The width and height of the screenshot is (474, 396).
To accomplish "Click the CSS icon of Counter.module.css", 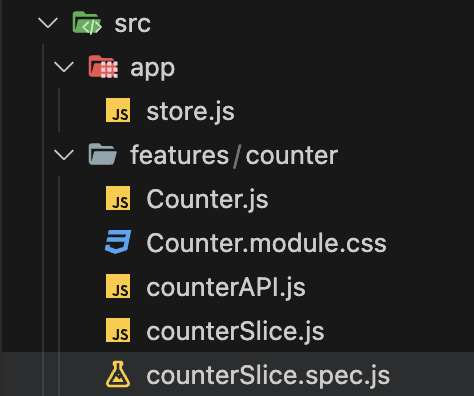I will coord(118,242).
